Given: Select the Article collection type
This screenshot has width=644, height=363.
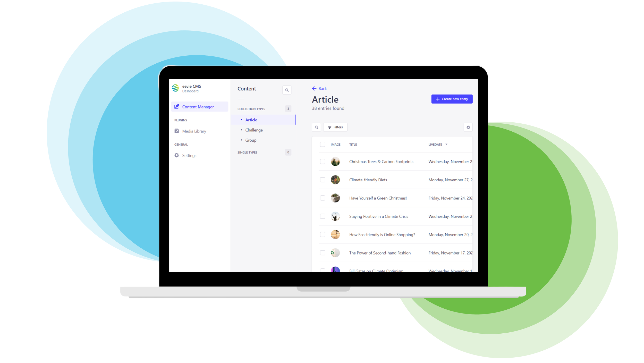Looking at the screenshot, I should click(251, 119).
